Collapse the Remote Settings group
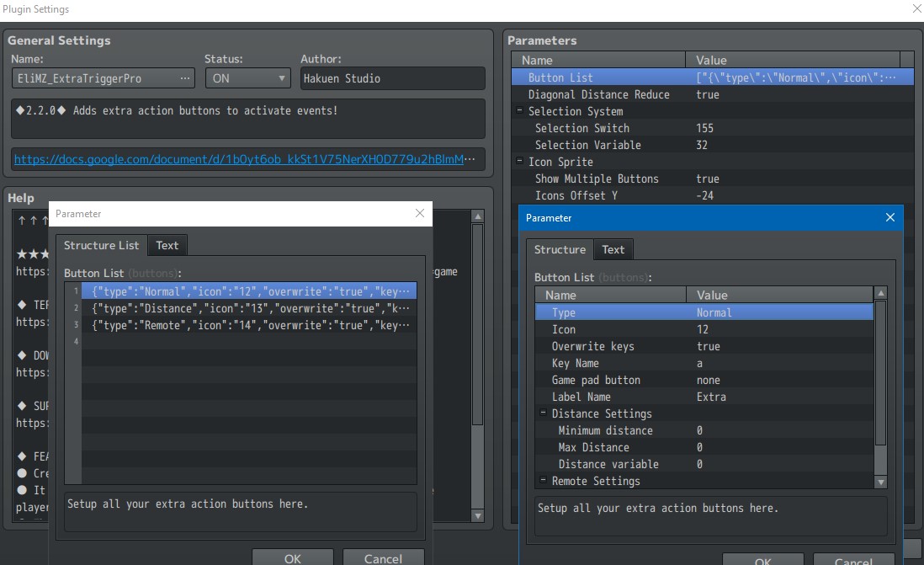This screenshot has width=924, height=565. pyautogui.click(x=543, y=480)
